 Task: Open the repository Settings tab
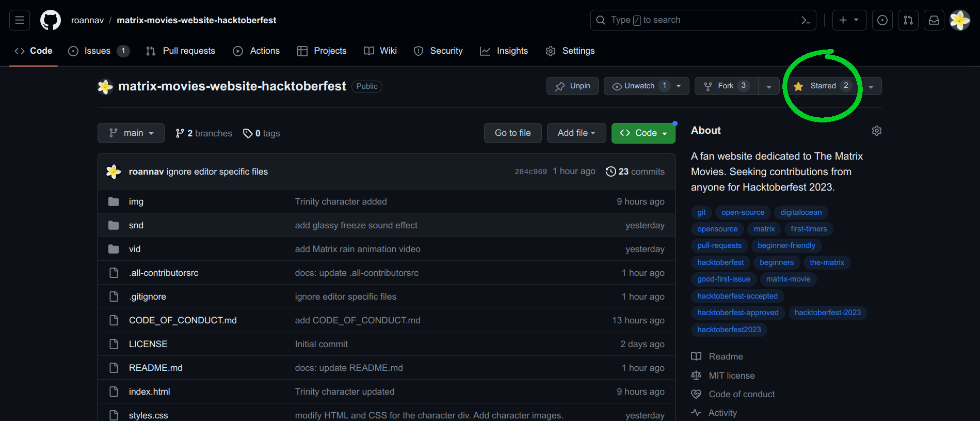point(570,51)
